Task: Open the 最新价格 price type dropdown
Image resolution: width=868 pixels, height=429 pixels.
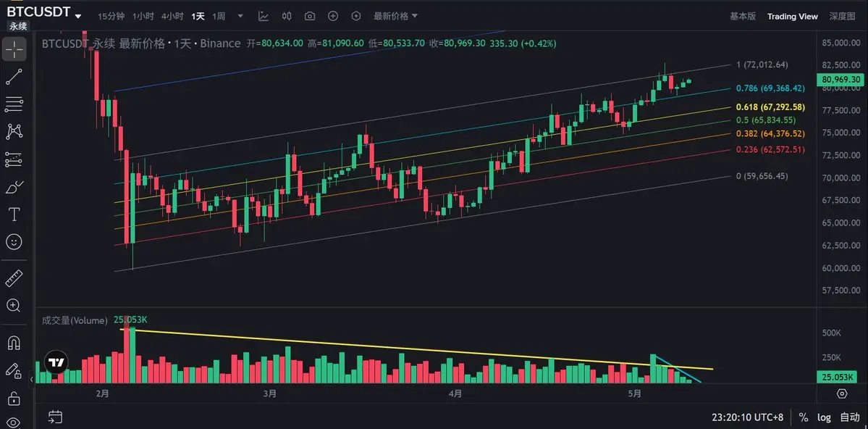Action: pyautogui.click(x=396, y=16)
